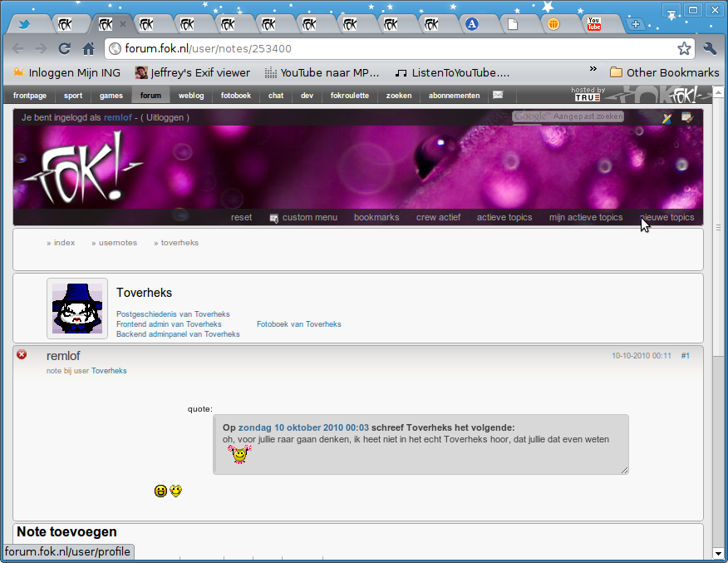Switch to the Twitter browser tab
This screenshot has height=563, width=728.
coord(25,24)
